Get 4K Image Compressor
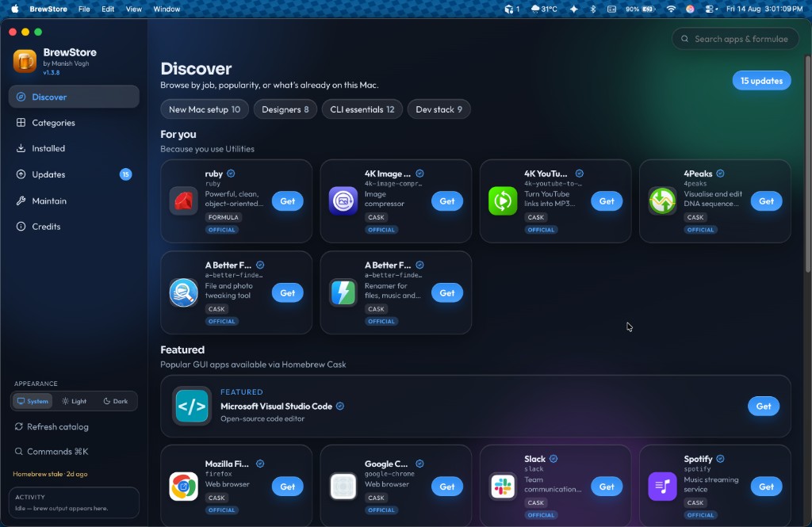 [447, 200]
